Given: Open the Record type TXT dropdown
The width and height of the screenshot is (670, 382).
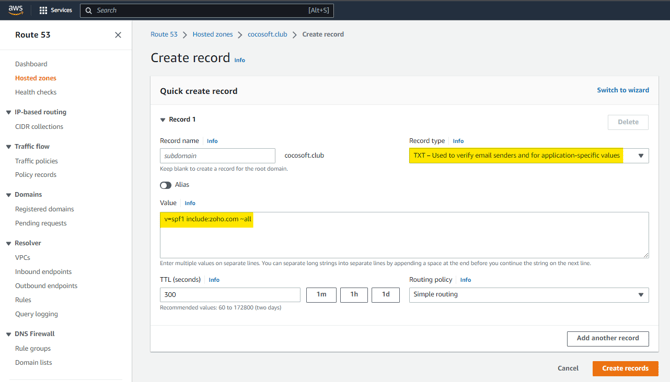Looking at the screenshot, I should (x=529, y=156).
